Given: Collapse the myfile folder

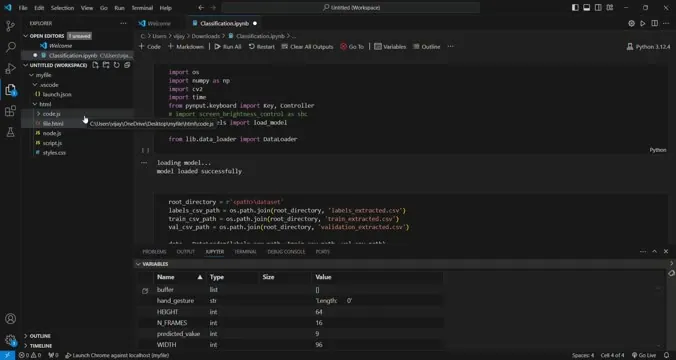Looking at the screenshot, I should tap(31, 75).
